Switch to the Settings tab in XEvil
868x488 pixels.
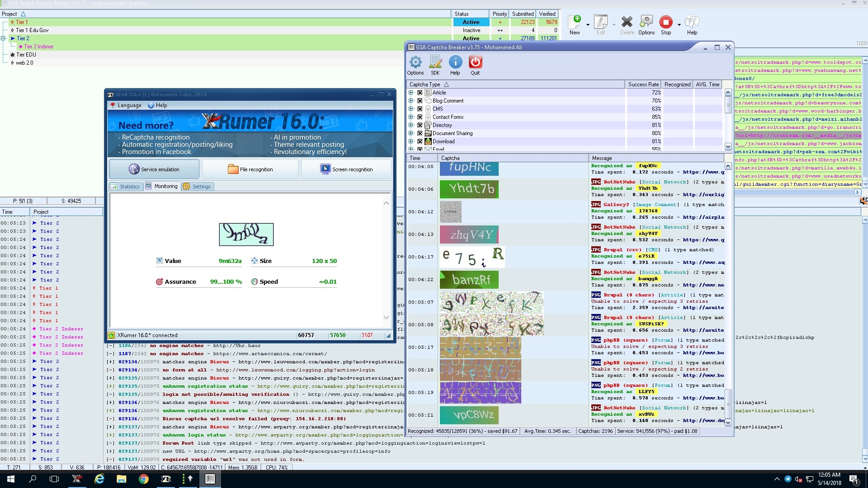click(x=197, y=187)
